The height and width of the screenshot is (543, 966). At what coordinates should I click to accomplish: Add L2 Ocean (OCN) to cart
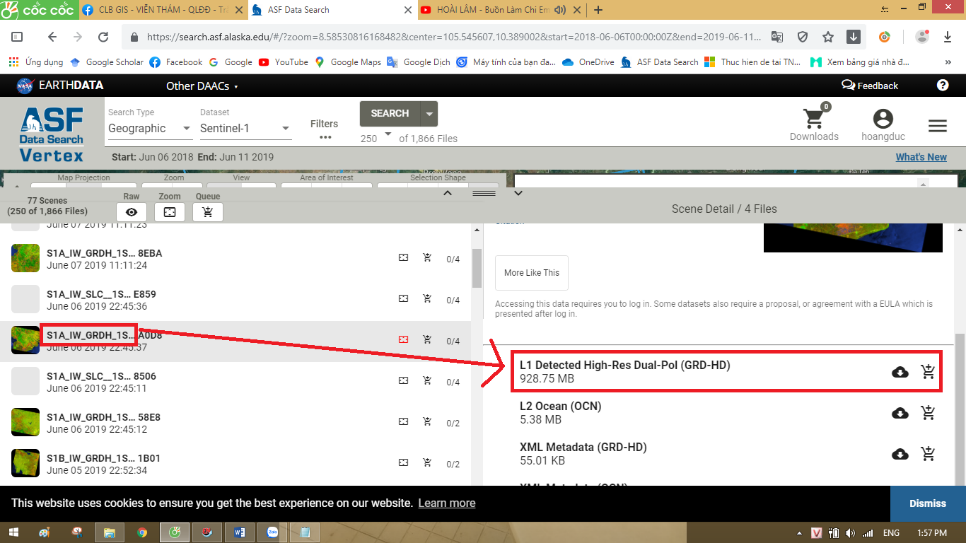927,412
